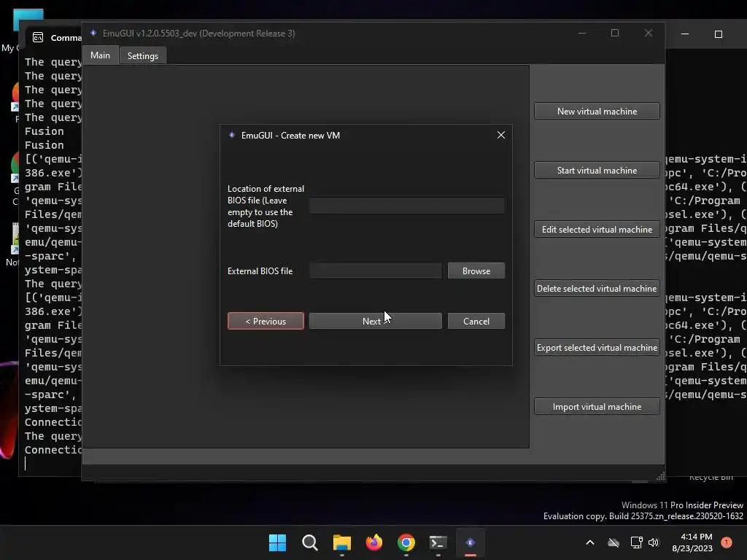The width and height of the screenshot is (747, 560).
Task: Focus the external BIOS location field
Action: pos(407,206)
